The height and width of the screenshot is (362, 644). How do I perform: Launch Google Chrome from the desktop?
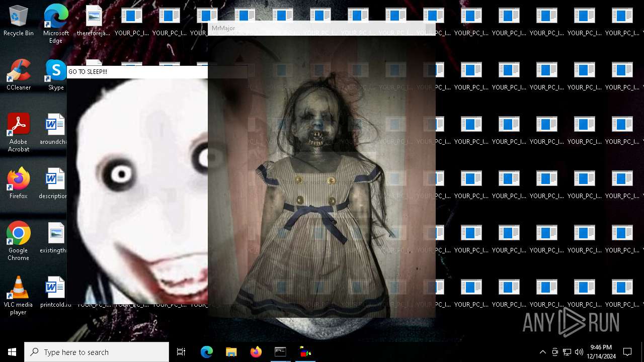[19, 241]
